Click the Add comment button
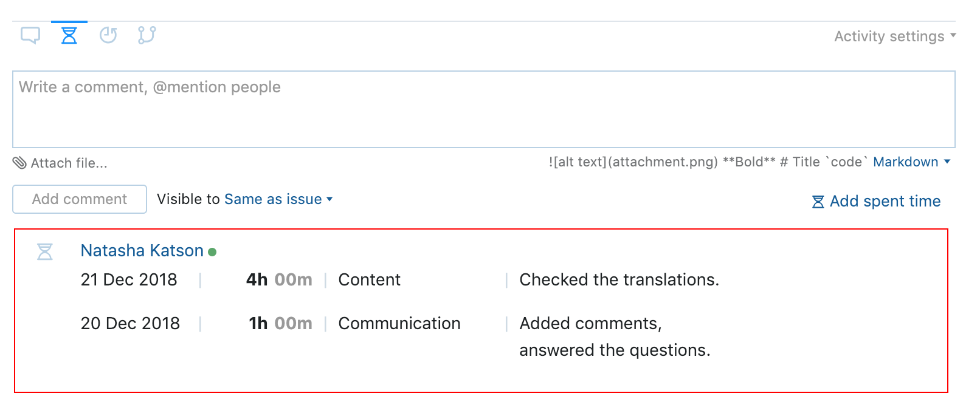This screenshot has width=980, height=413. 80,199
